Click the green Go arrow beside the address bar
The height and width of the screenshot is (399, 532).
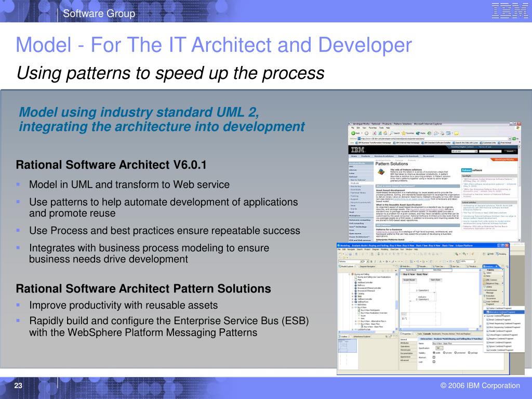(514, 139)
